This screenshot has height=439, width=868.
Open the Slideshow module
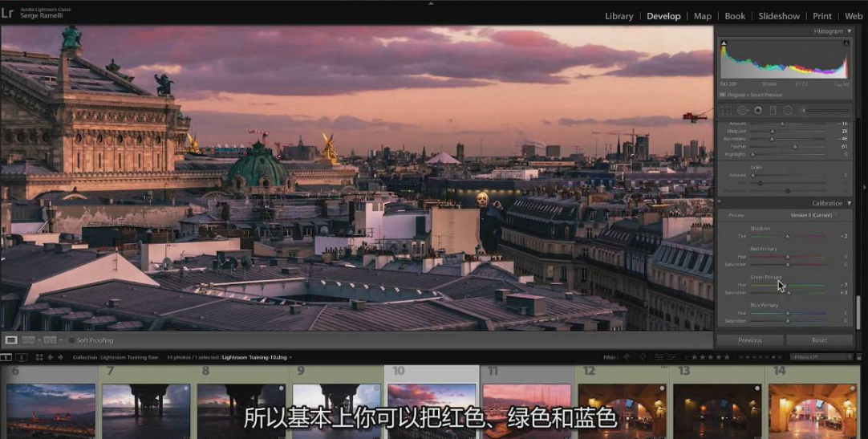click(x=778, y=16)
